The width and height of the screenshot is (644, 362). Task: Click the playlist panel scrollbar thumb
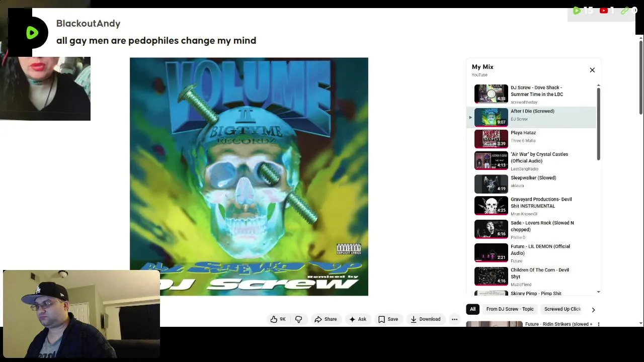point(598,124)
